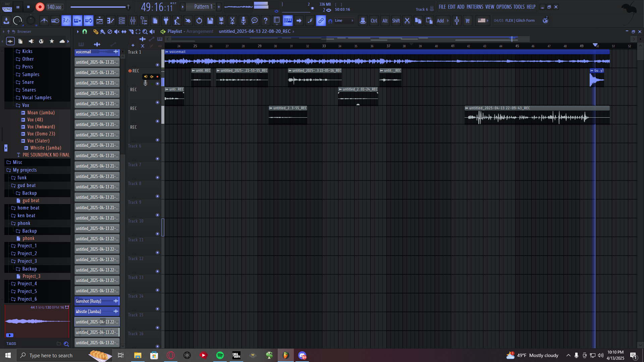Toggle the PAT/SONG mode switch
This screenshot has height=362, width=644.
(7, 7)
